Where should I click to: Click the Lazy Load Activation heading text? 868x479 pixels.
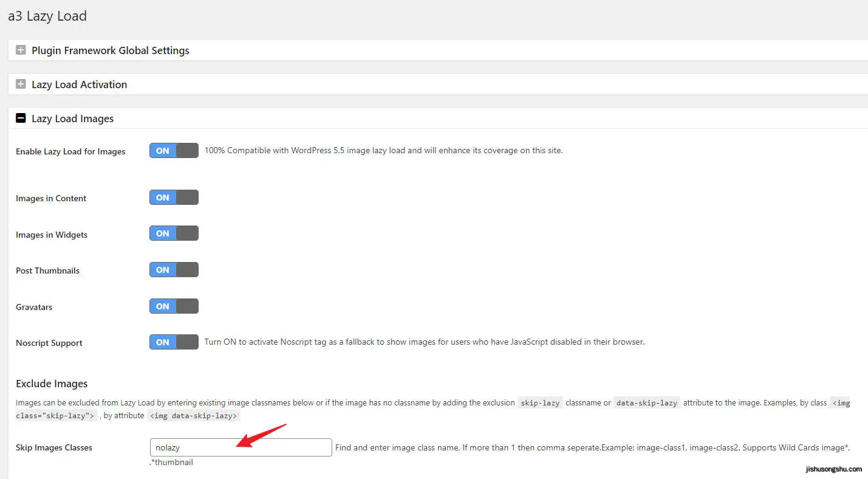pos(80,84)
